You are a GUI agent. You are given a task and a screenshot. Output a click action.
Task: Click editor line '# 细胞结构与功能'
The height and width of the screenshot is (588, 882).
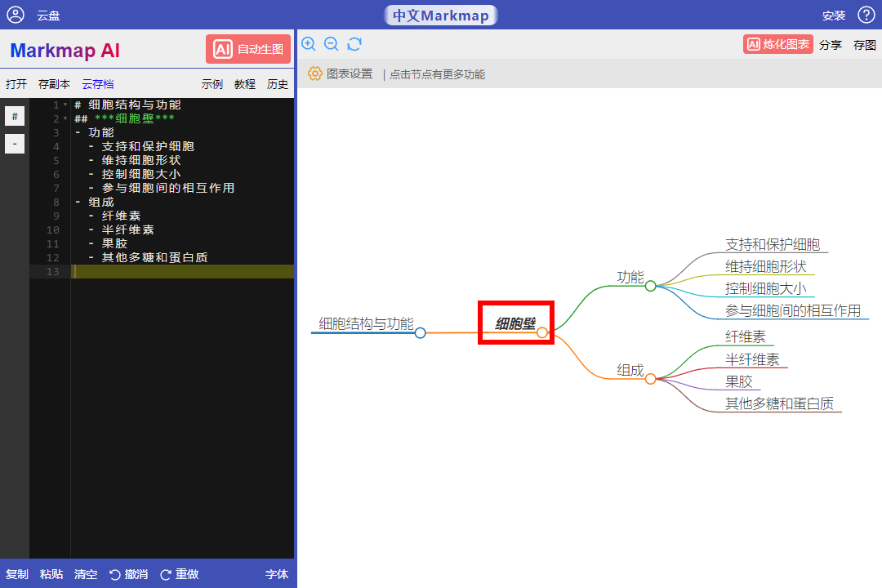pyautogui.click(x=127, y=105)
